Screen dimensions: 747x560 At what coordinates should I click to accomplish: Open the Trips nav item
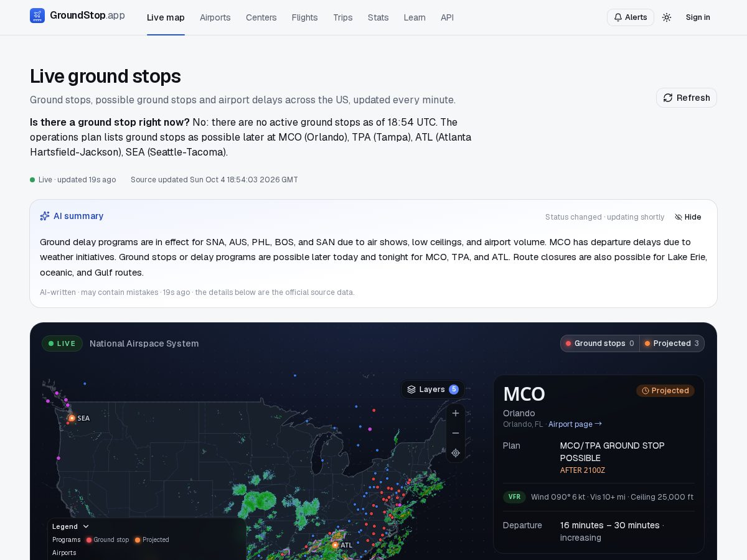click(x=343, y=17)
